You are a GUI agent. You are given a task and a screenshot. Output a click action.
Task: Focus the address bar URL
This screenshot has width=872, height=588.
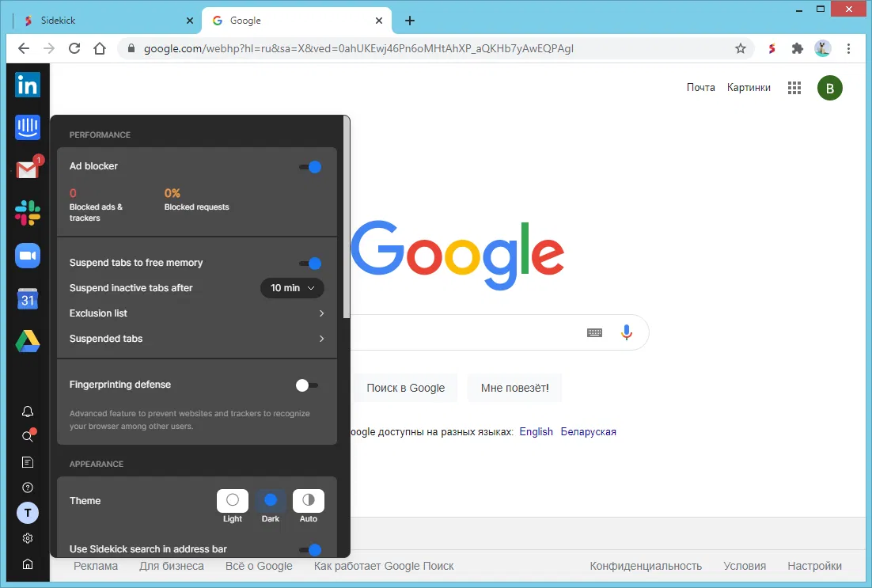pyautogui.click(x=358, y=48)
